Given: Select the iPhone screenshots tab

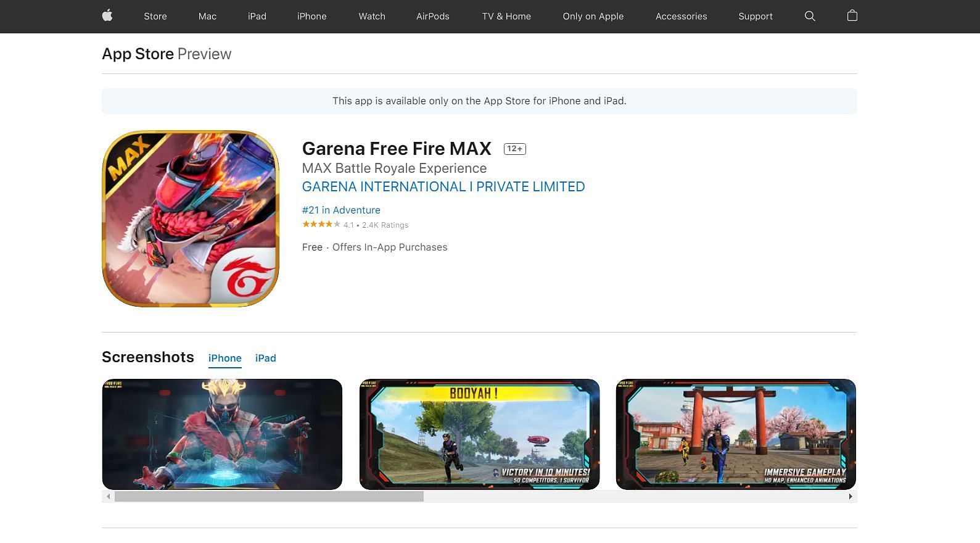Looking at the screenshot, I should pos(224,358).
